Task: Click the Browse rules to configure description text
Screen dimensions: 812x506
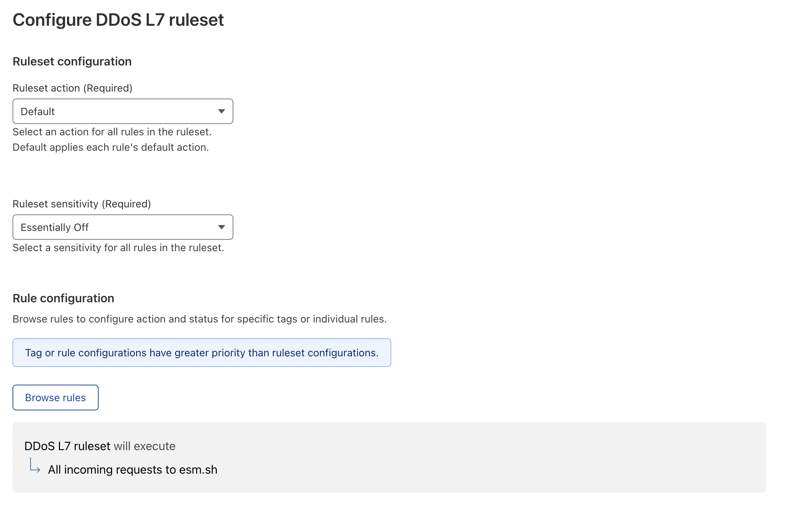Action: pos(200,319)
